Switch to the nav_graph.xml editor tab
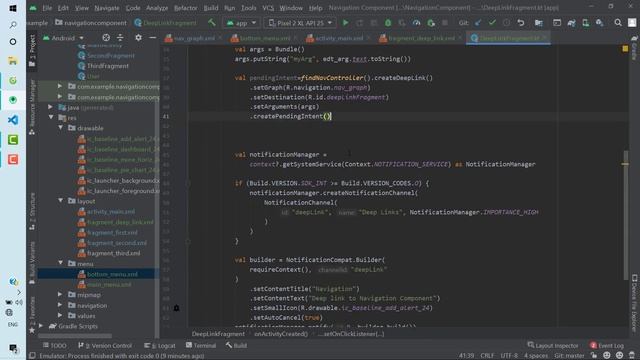This screenshot has width=640, height=360. (x=194, y=38)
